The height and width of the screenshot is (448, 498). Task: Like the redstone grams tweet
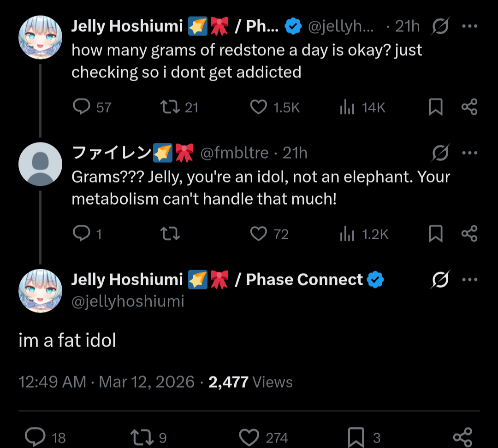[x=258, y=107]
